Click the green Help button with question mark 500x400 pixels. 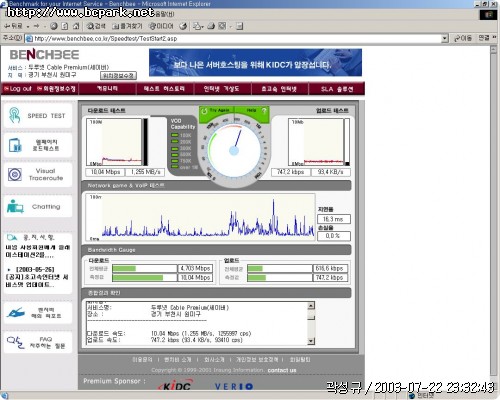(252, 110)
